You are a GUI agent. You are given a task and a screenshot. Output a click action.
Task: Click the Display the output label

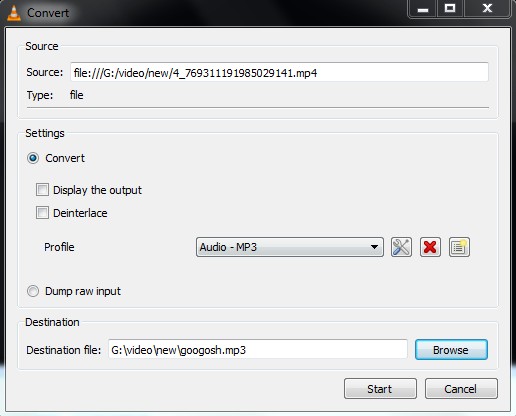click(x=97, y=190)
